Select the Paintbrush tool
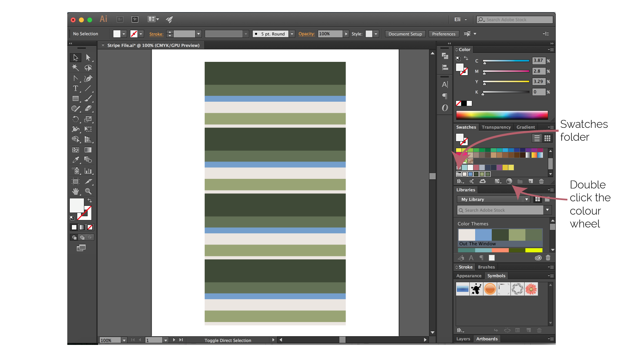 click(x=88, y=99)
